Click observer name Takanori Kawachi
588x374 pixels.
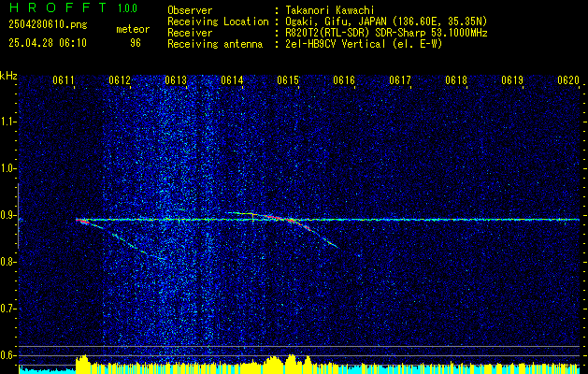pos(330,10)
